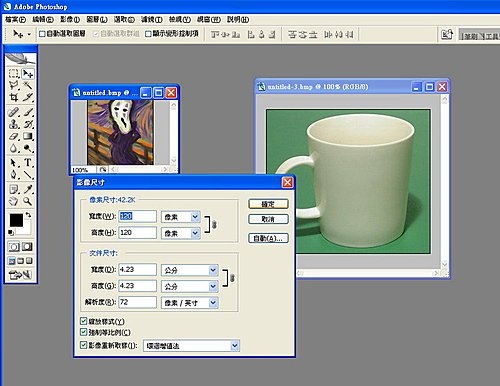Click Jump to ImageReady button
The width and height of the screenshot is (500, 386).
[20, 275]
